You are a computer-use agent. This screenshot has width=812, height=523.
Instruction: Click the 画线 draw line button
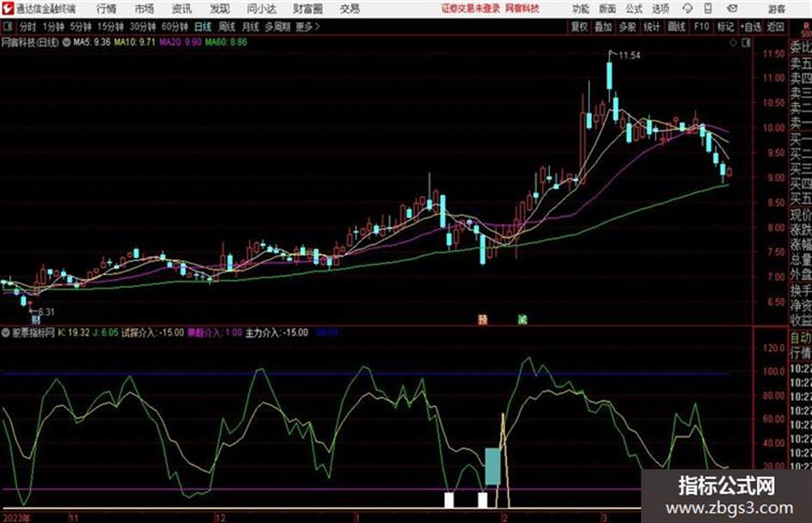tap(676, 27)
